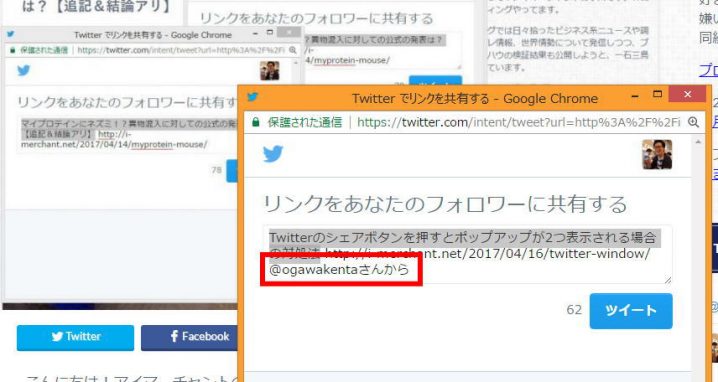Maximize the front Twitter share window
The image size is (718, 382).
pyautogui.click(x=658, y=94)
